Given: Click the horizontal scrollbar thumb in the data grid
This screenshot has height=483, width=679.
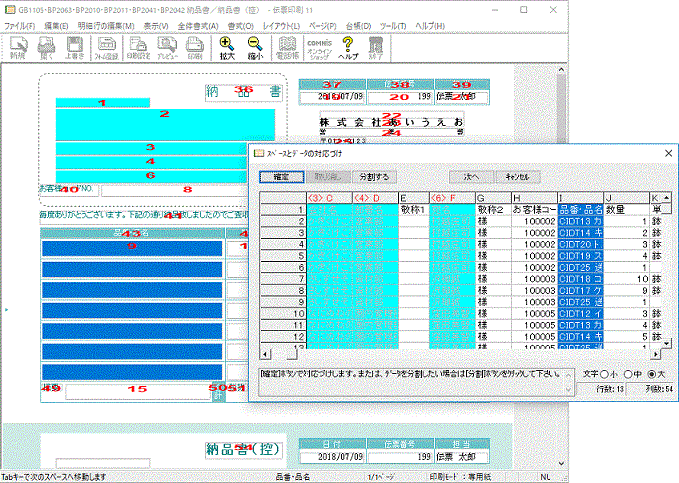Looking at the screenshot, I should pyautogui.click(x=292, y=354).
